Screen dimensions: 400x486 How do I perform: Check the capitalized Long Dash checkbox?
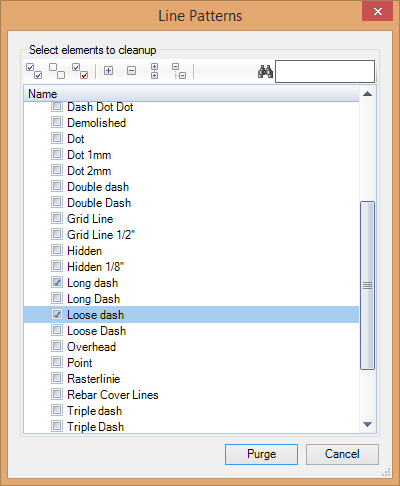(x=57, y=298)
